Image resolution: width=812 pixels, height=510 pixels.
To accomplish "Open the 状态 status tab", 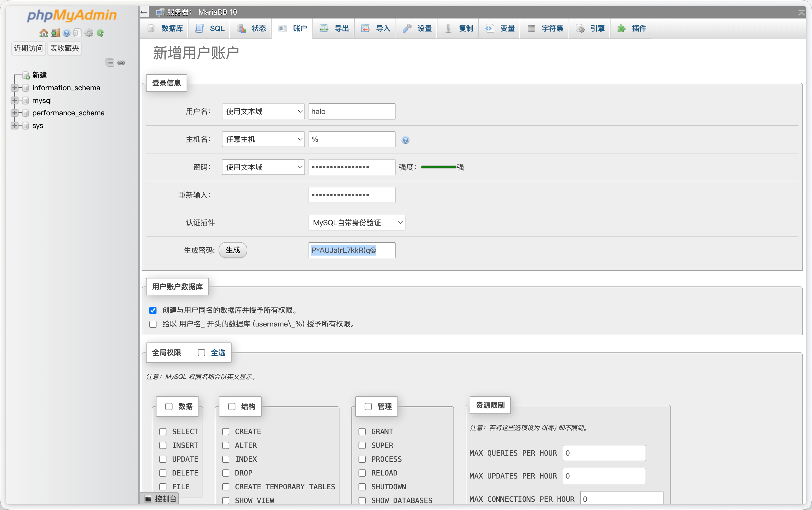I will pyautogui.click(x=251, y=28).
